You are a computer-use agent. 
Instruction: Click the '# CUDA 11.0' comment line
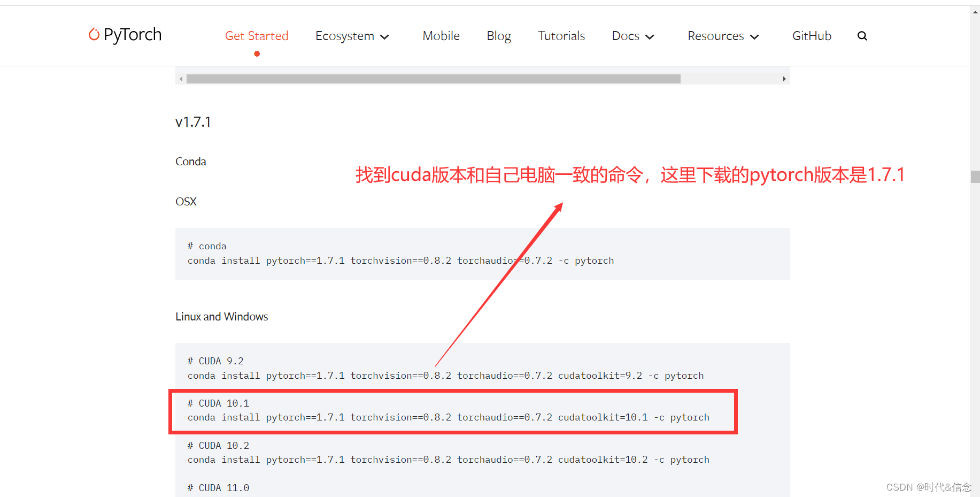218,488
